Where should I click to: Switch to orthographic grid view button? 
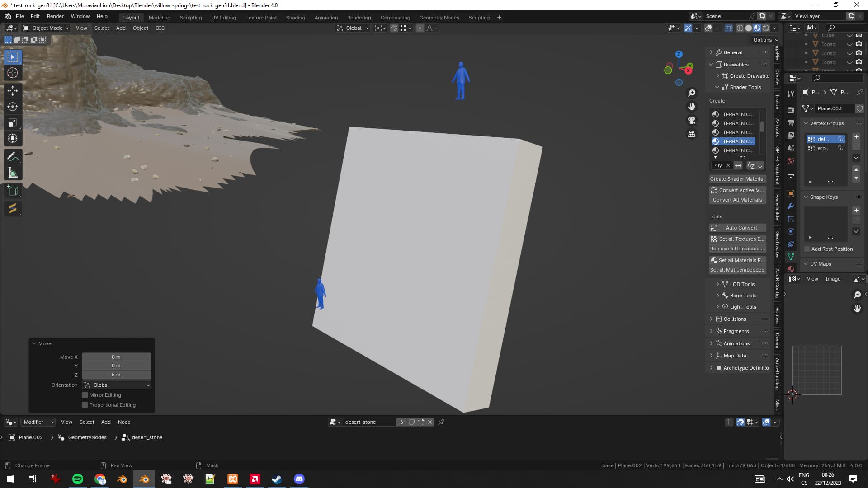(x=692, y=134)
